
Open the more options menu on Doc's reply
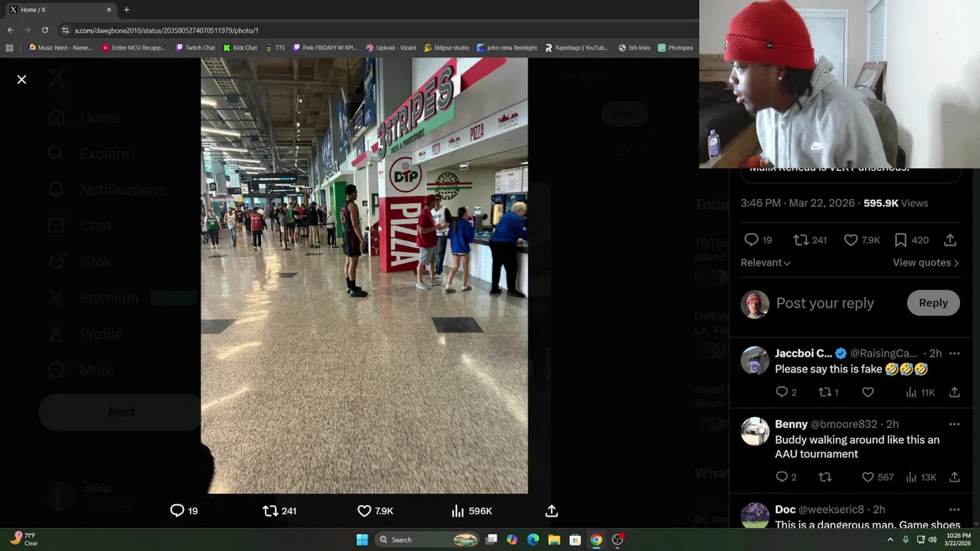pos(954,510)
